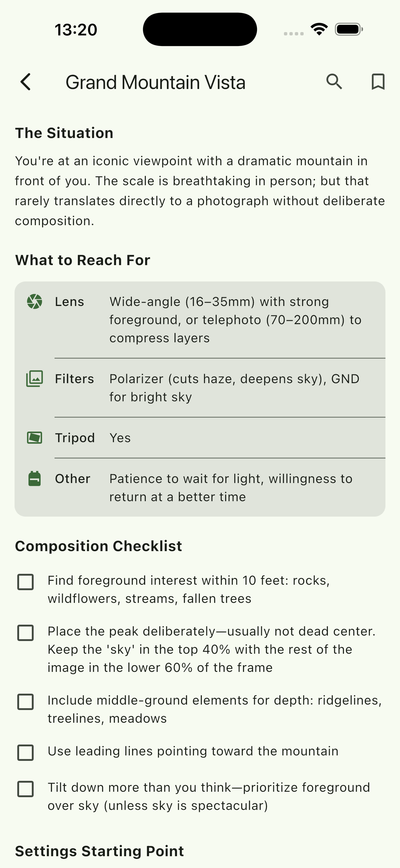Tap the 'Grand Mountain Vista' title
The height and width of the screenshot is (868, 400).
pyautogui.click(x=156, y=82)
